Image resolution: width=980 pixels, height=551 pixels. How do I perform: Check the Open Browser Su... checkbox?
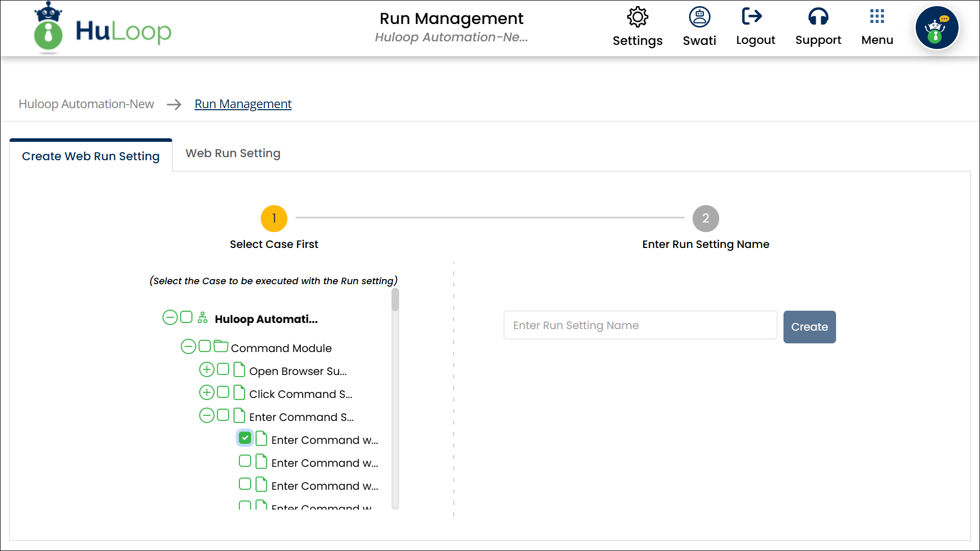pyautogui.click(x=223, y=369)
